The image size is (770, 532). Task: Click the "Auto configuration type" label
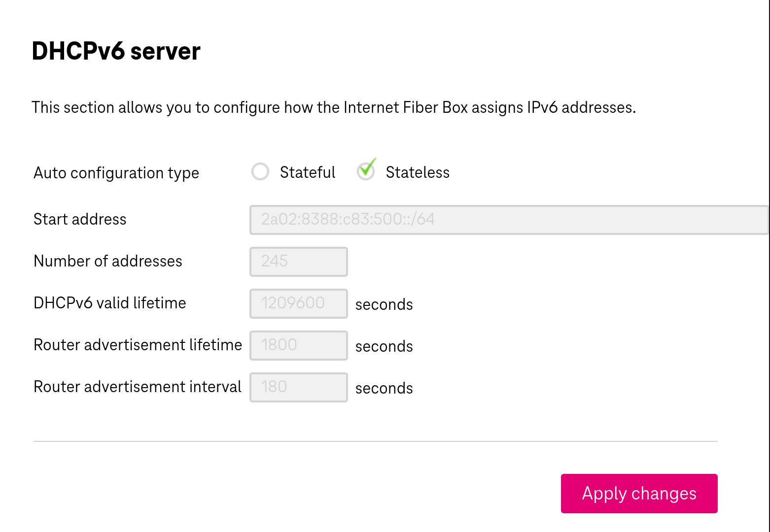click(116, 173)
